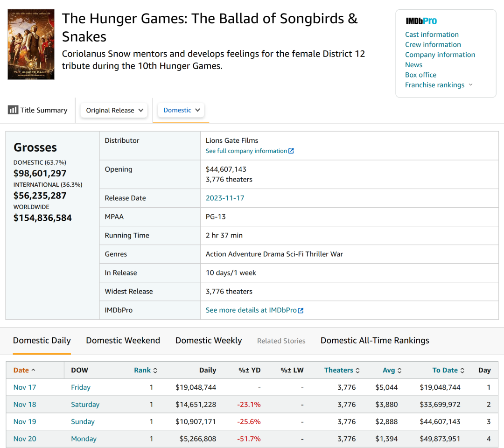Switch to Domestic Weekly tab
504x448 pixels.
209,341
